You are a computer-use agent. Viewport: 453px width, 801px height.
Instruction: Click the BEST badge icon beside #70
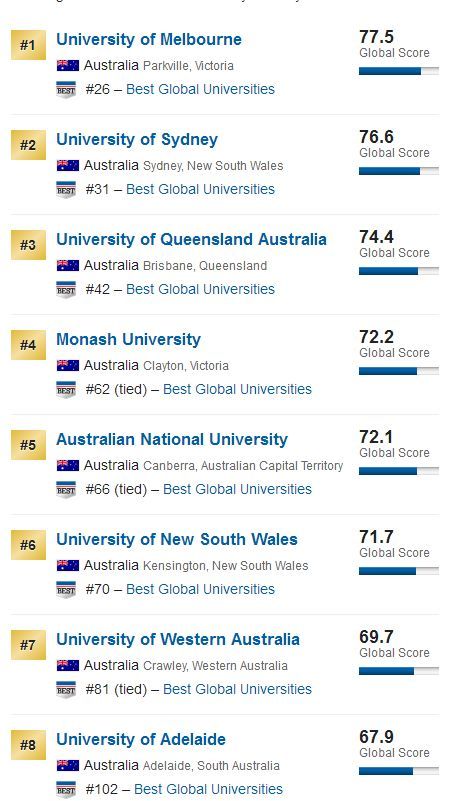(x=66, y=590)
